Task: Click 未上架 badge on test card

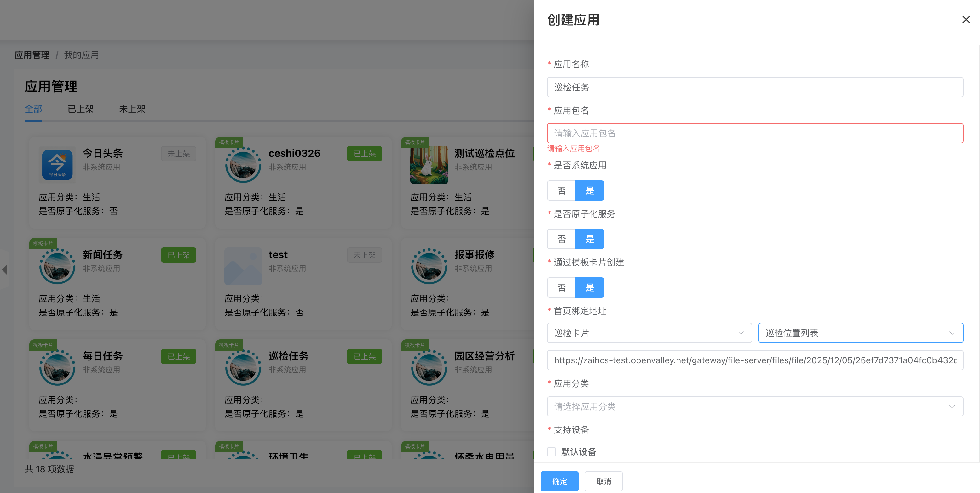Action: (365, 255)
